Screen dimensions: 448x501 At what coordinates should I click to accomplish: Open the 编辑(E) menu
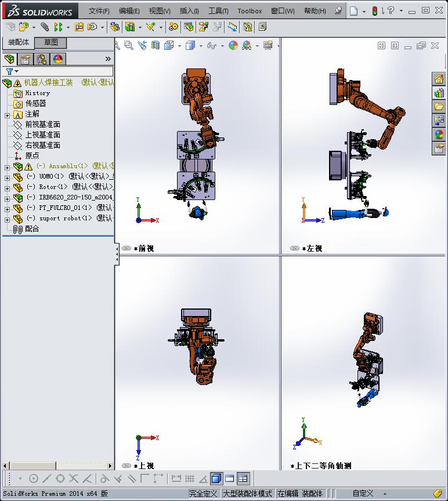coord(129,11)
